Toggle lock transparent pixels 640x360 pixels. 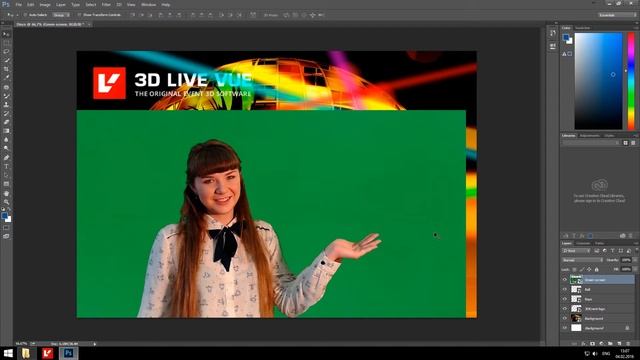[x=575, y=270]
